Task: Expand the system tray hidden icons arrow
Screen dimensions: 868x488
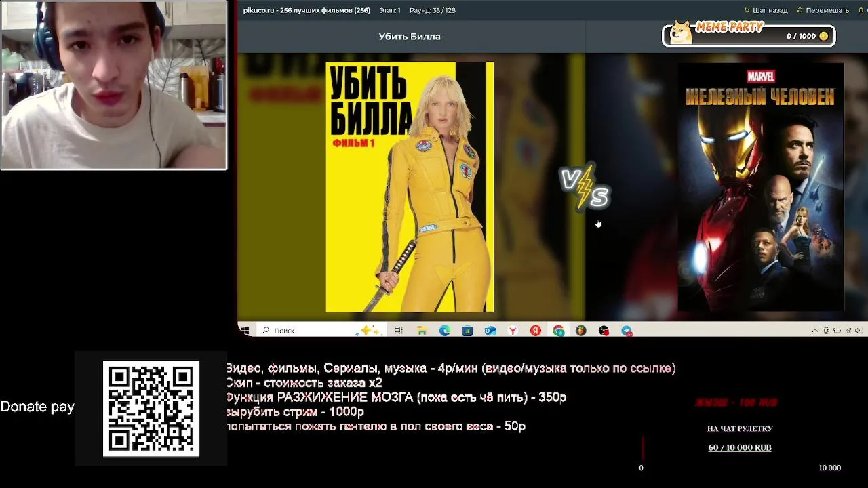Action: point(815,331)
